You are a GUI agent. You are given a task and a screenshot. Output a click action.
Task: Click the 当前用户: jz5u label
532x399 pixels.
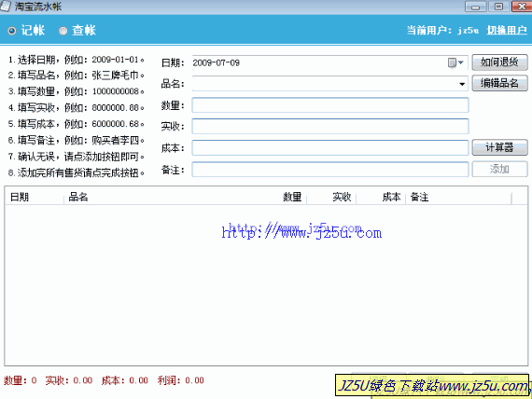point(443,31)
